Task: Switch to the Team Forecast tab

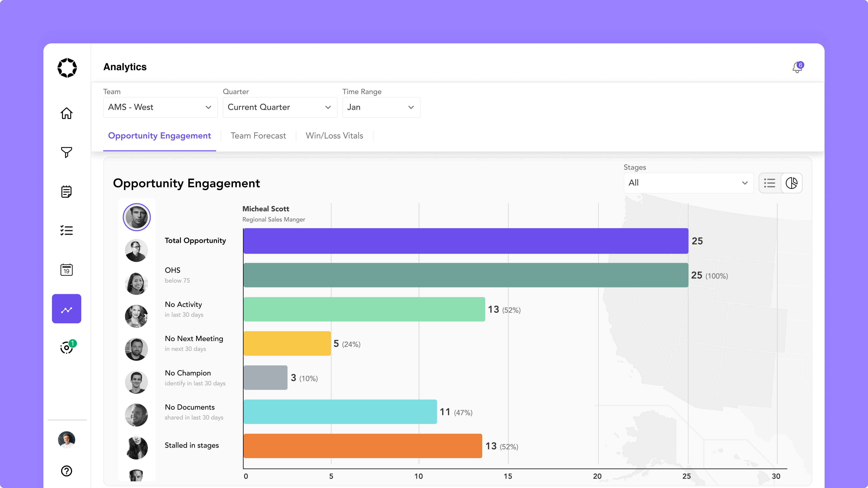Action: pyautogui.click(x=258, y=136)
